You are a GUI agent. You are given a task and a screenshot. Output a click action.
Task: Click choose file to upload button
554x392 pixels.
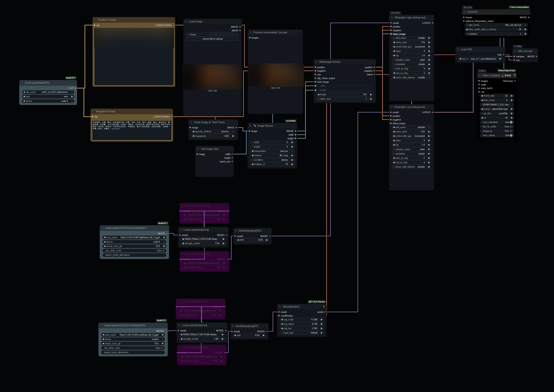[x=213, y=39]
